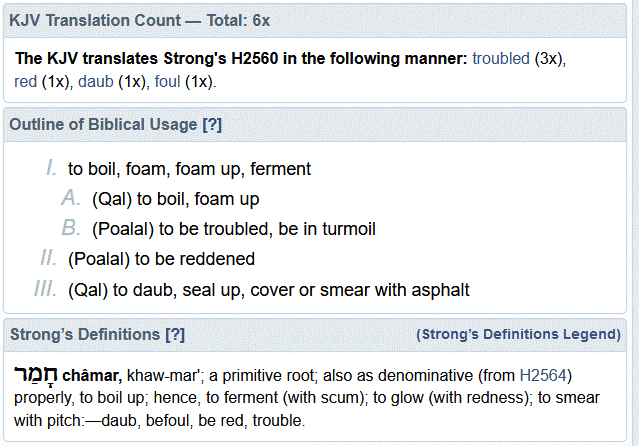Click the Hebrew word חָמַר

click(x=36, y=375)
